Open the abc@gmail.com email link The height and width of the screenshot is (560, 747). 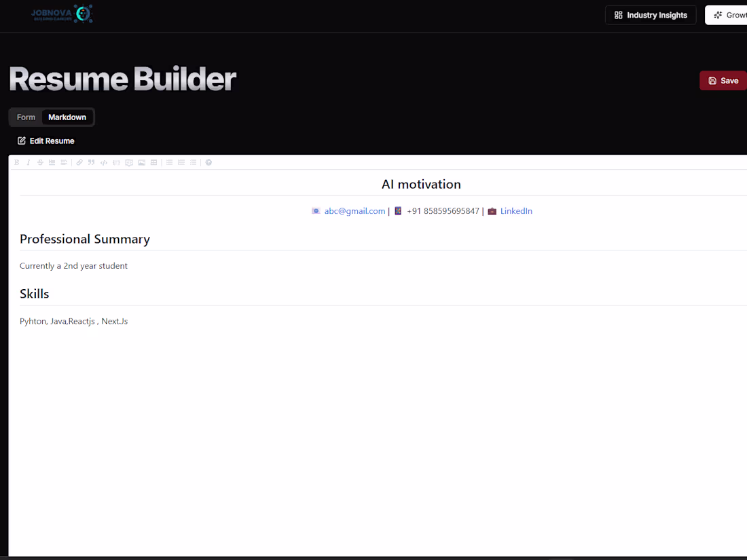point(354,211)
